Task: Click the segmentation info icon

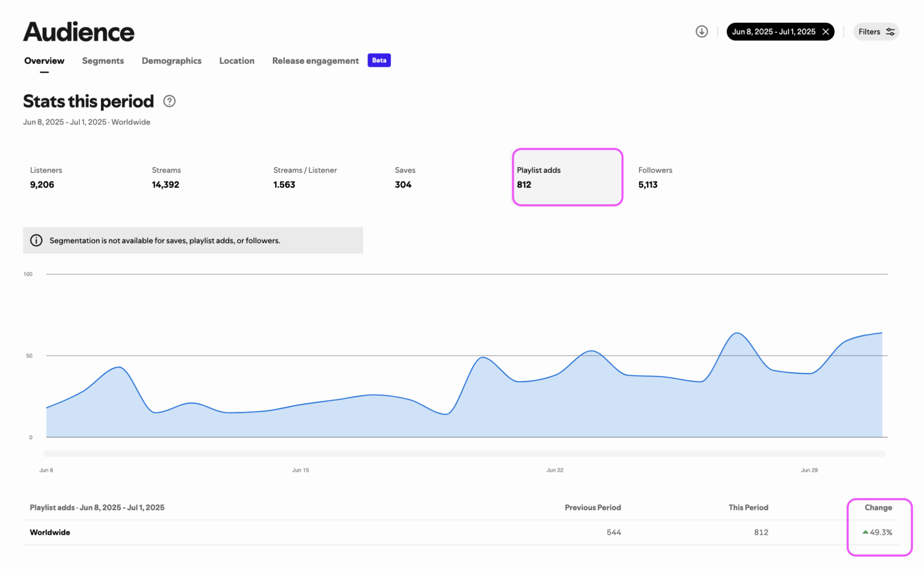Action: click(x=36, y=240)
